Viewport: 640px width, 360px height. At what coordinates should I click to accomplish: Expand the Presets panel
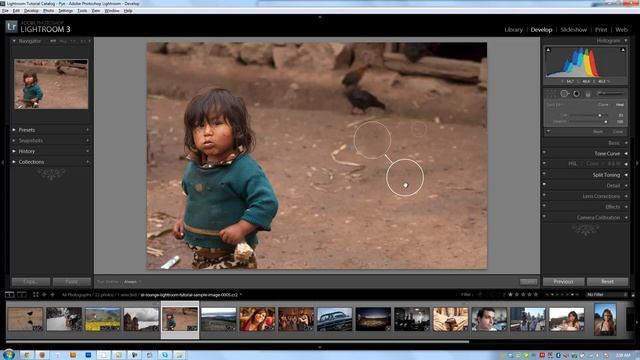14,130
